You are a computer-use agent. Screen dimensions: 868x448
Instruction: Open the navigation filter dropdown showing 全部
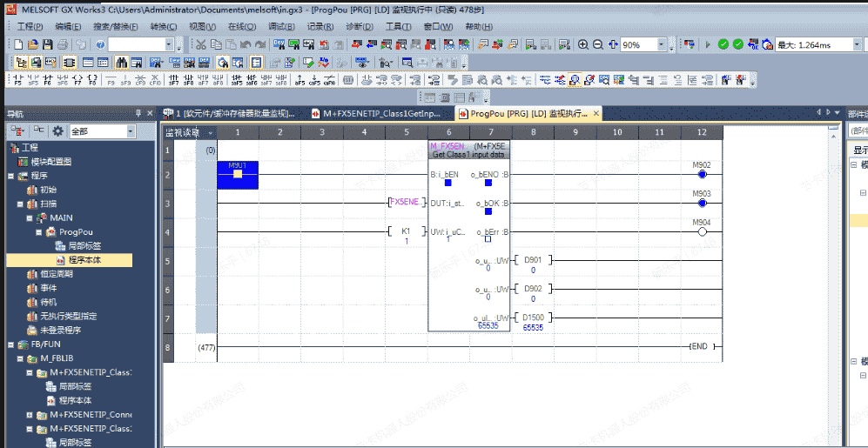point(131,131)
